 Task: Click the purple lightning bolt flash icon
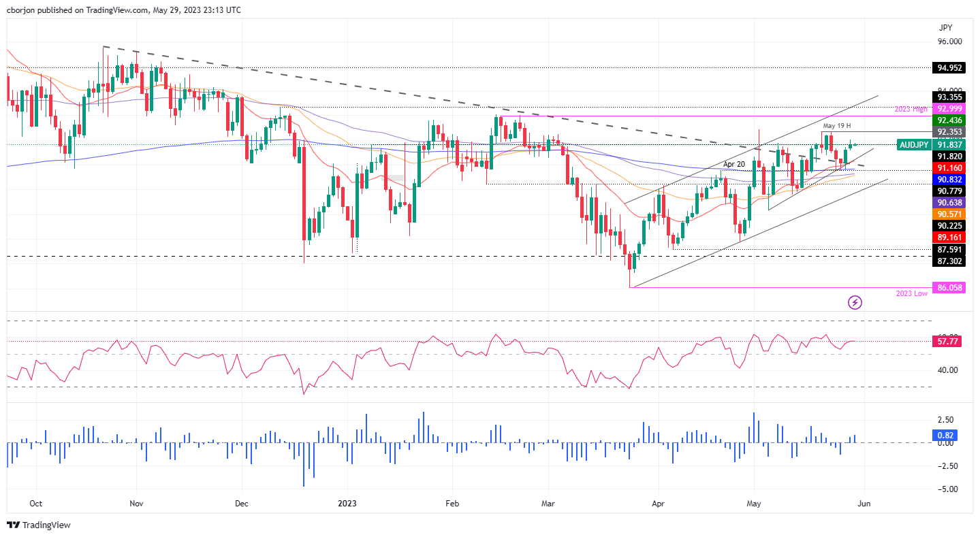855,302
